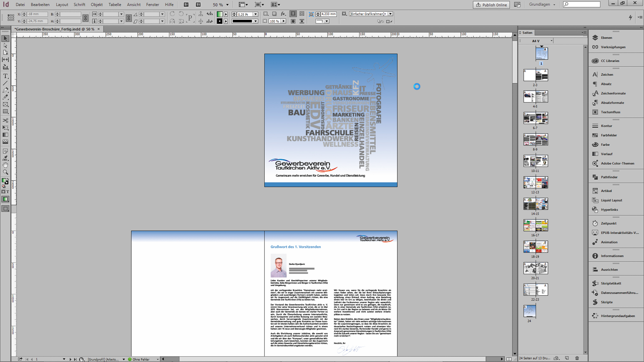Open the Objekt menu

tap(97, 5)
